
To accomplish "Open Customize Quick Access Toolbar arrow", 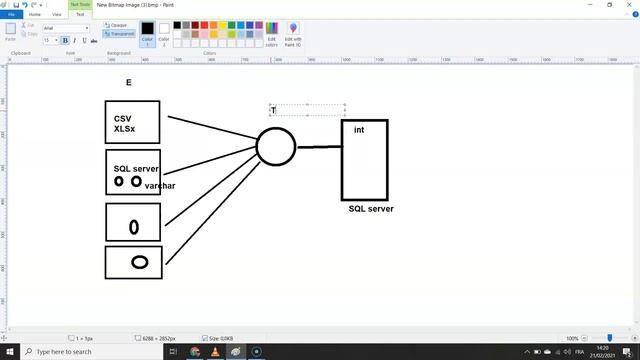I will click(41, 5).
